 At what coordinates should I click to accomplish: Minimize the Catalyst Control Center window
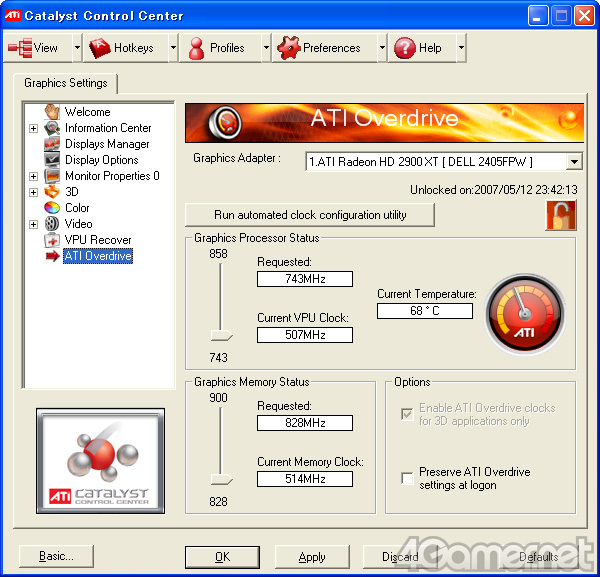(538, 16)
